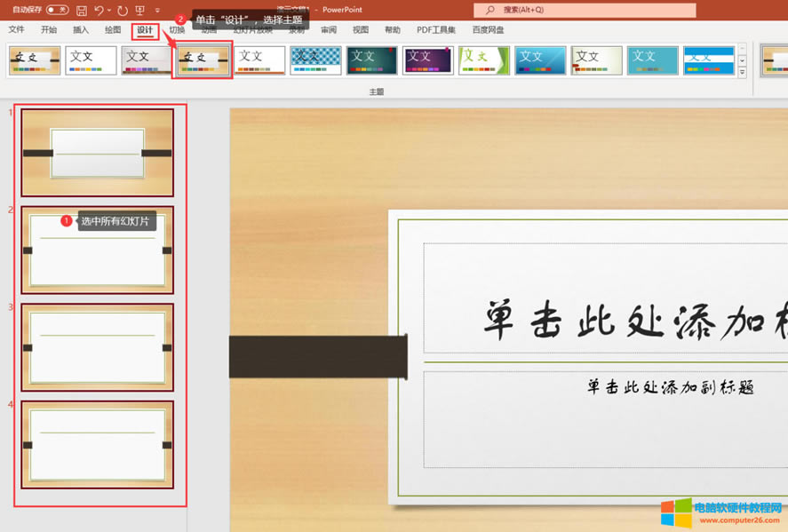
Task: Start slideshow from beginning icon
Action: [x=139, y=11]
